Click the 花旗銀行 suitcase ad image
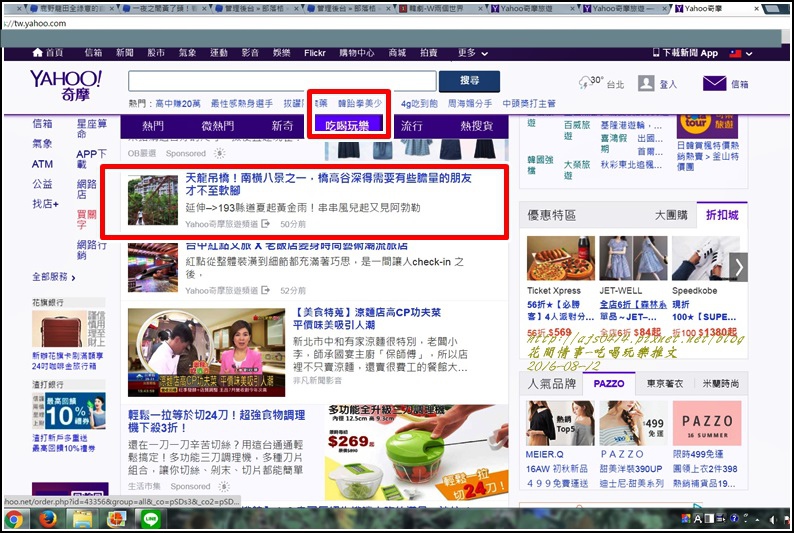 point(68,330)
